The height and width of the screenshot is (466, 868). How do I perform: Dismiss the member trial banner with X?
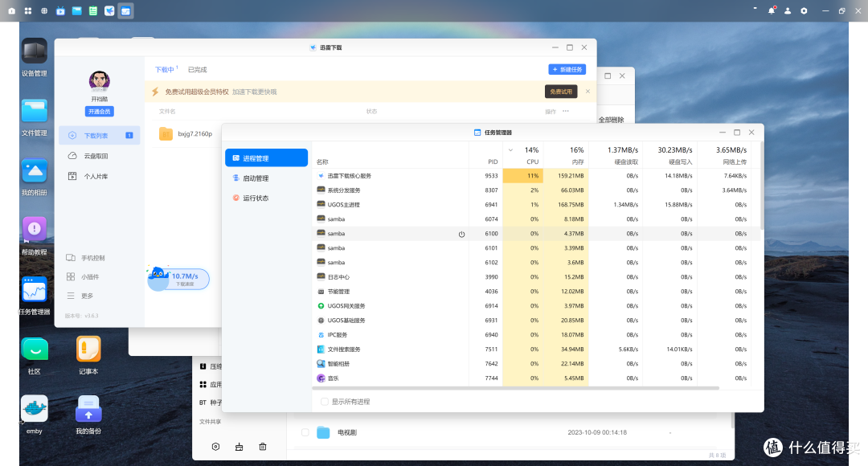point(588,92)
